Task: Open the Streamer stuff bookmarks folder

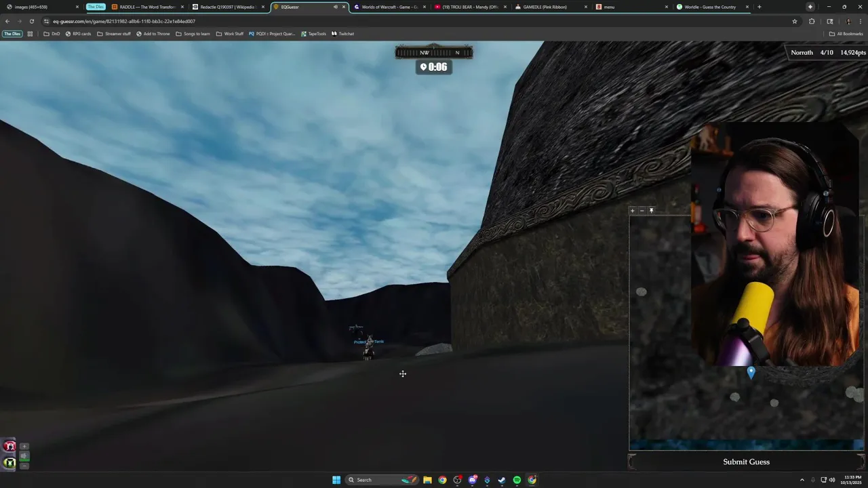Action: click(114, 34)
